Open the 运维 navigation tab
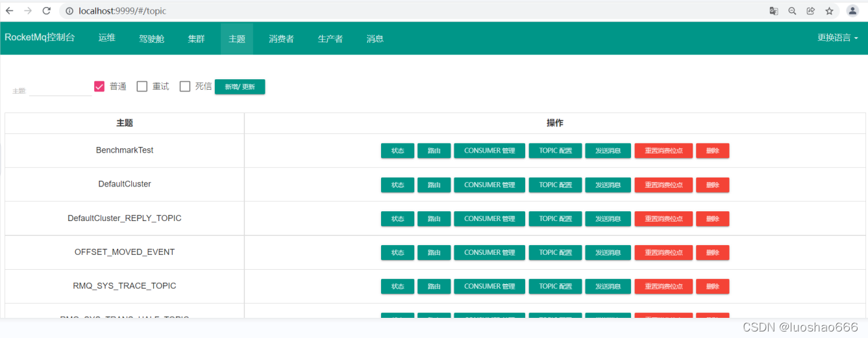The height and width of the screenshot is (338, 868). (107, 38)
